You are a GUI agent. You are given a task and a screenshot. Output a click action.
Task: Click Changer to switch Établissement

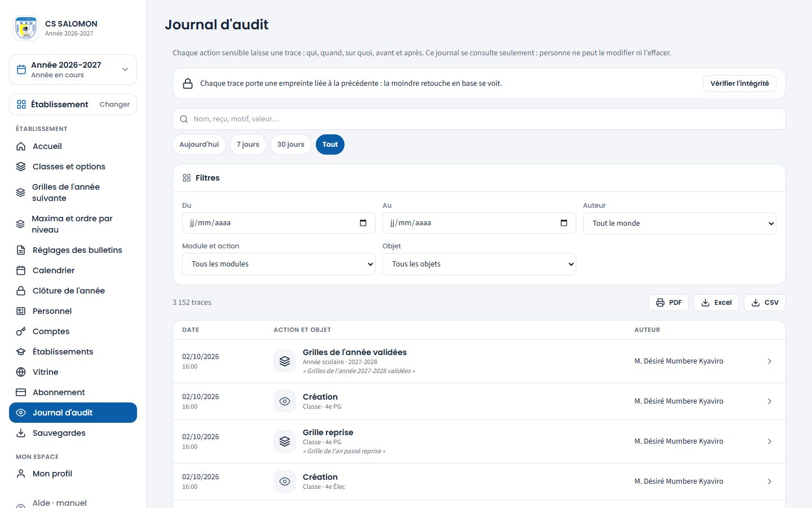coord(114,104)
